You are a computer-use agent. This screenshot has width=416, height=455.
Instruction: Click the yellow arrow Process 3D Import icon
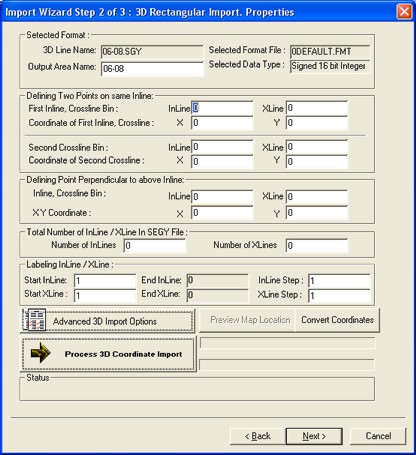[40, 353]
